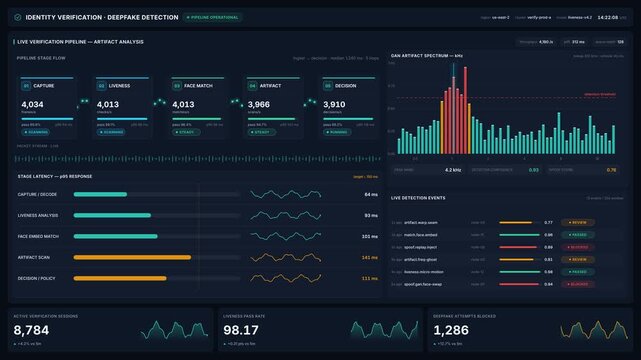Click the Steady status pill on the Face Match card
Image resolution: width=641 pixels, height=360 pixels.
pos(186,132)
